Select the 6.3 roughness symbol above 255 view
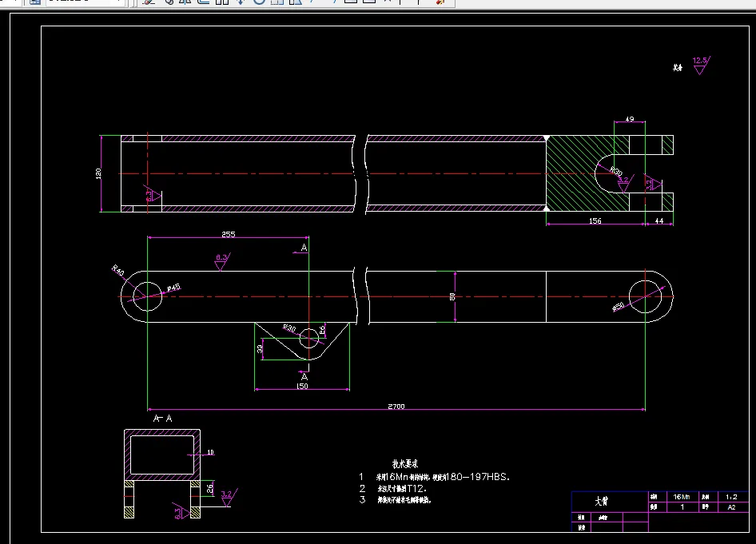The image size is (756, 544). pyautogui.click(x=222, y=262)
